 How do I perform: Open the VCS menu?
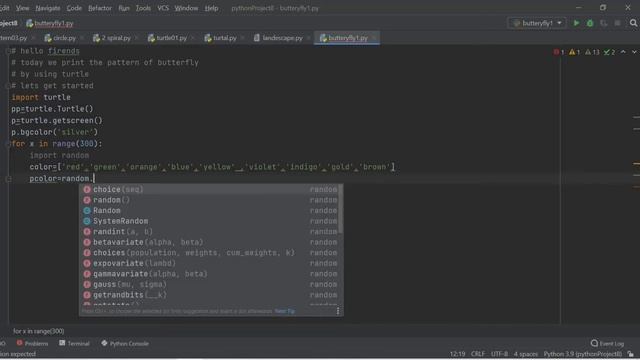(x=163, y=8)
